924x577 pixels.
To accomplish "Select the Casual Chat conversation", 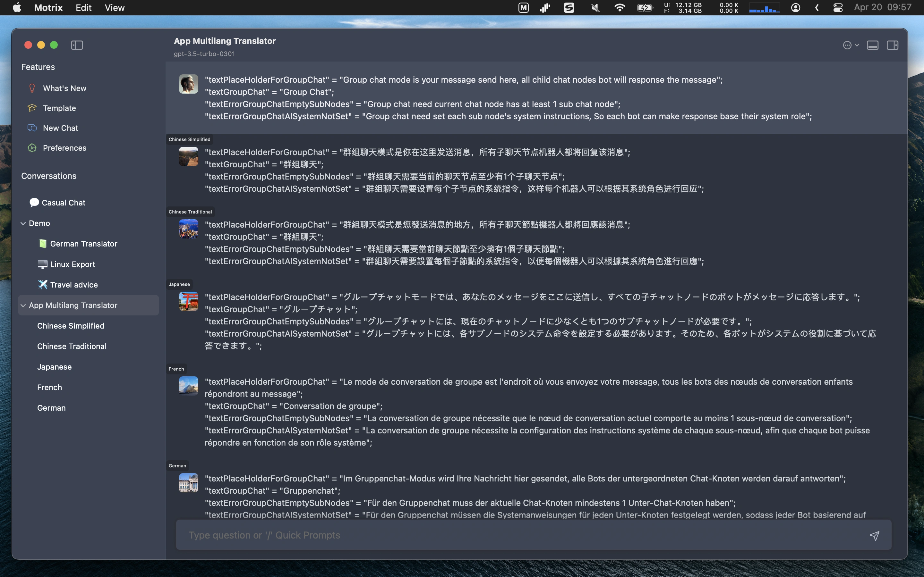I will (64, 203).
